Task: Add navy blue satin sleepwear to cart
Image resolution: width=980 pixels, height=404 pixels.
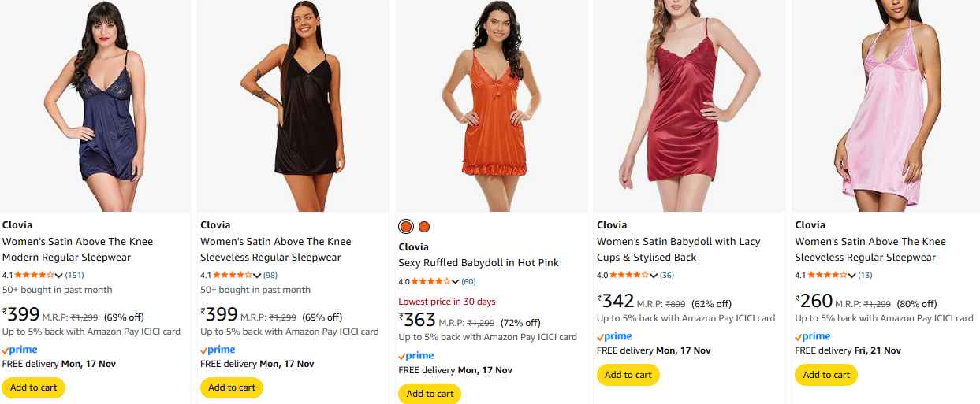Action: click(x=34, y=387)
